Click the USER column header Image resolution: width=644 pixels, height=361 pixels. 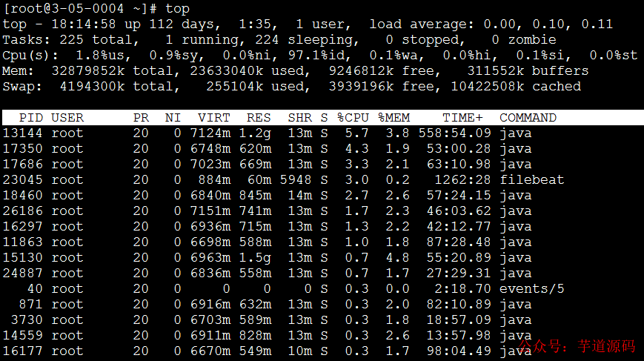(x=67, y=118)
